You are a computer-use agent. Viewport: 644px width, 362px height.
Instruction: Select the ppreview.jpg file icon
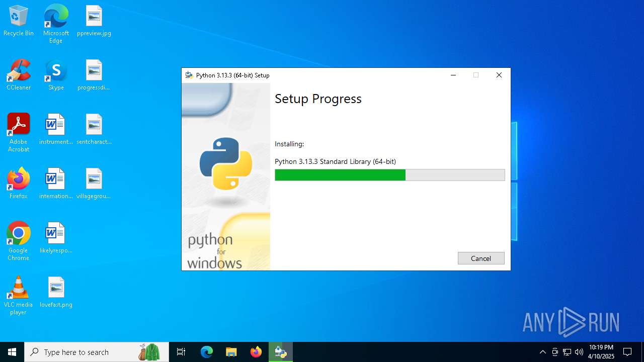(94, 21)
